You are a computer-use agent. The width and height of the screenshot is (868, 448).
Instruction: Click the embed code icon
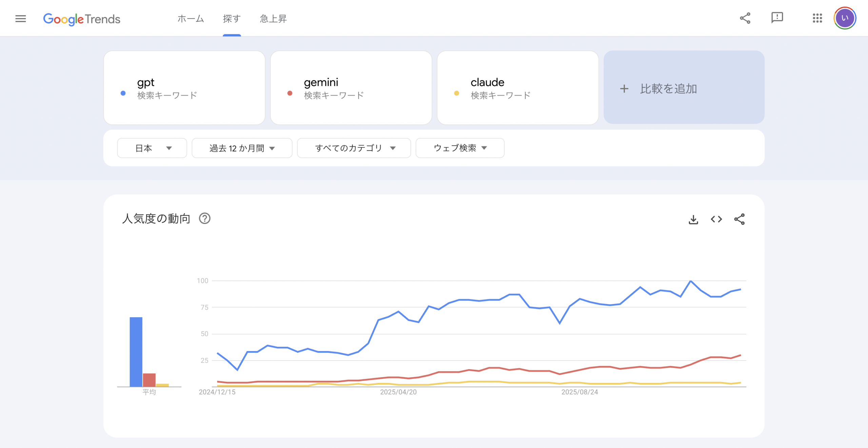point(716,219)
